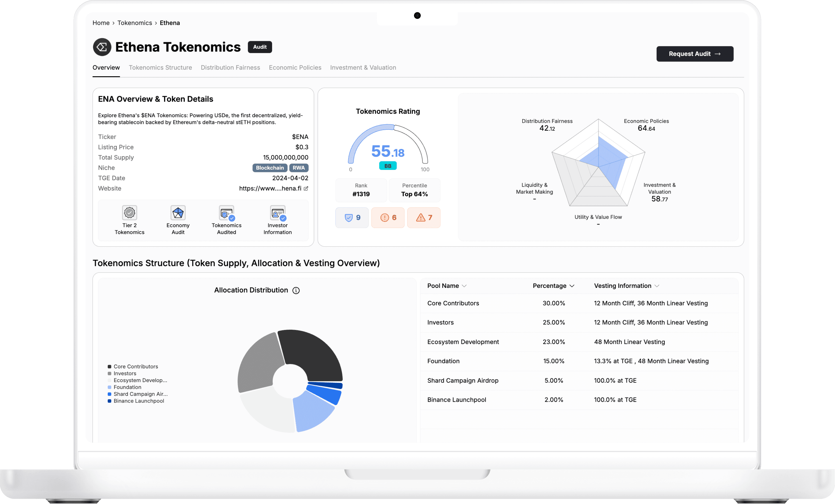Click the Request Audit button
835x504 pixels.
pos(695,54)
